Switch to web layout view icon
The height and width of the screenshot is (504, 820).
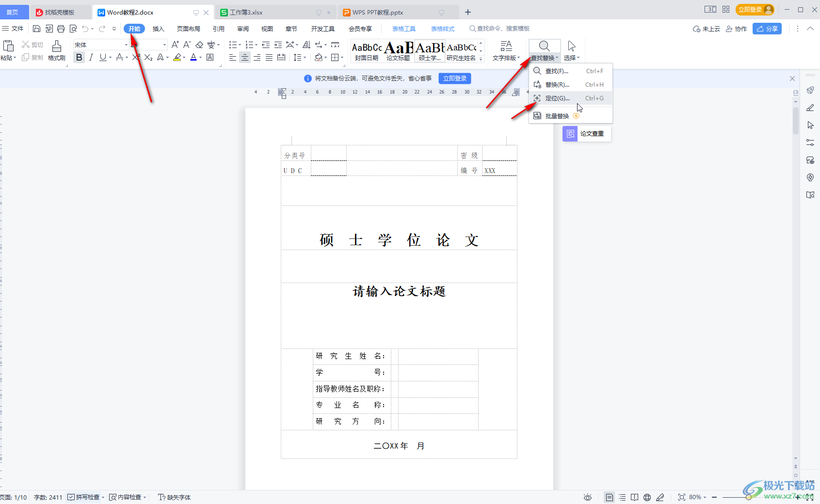pos(647,497)
